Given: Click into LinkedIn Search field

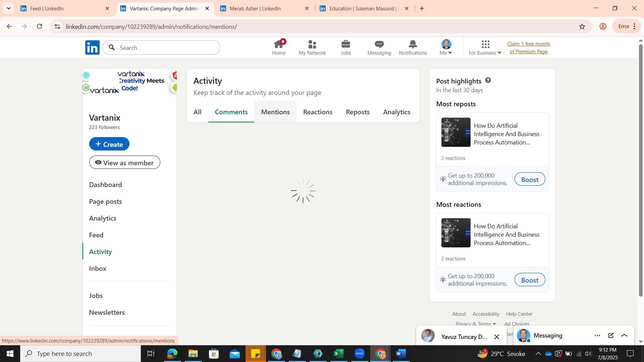Looking at the screenshot, I should click(161, 48).
